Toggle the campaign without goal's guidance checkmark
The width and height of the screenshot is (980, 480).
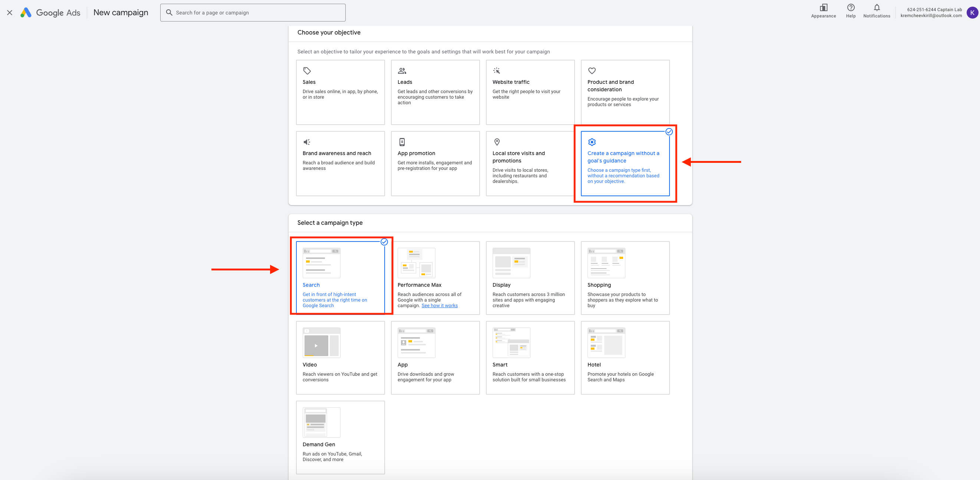coord(668,132)
